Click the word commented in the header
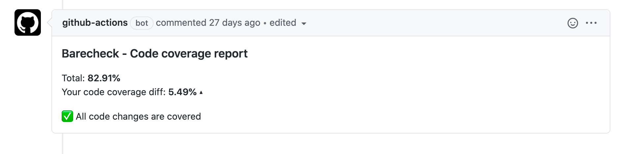 pos(181,23)
